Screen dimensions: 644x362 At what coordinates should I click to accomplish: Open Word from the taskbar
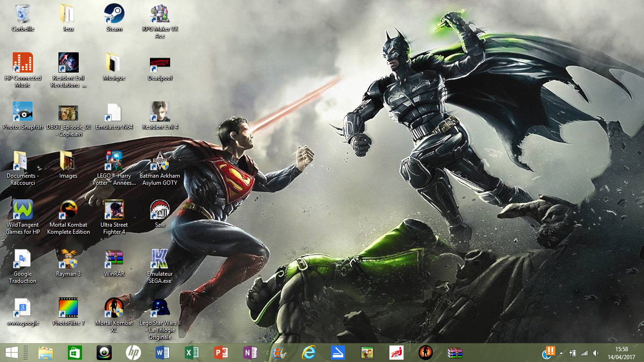[x=163, y=353]
